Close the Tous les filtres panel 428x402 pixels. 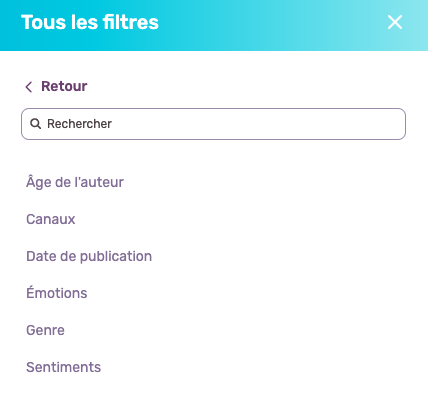395,22
